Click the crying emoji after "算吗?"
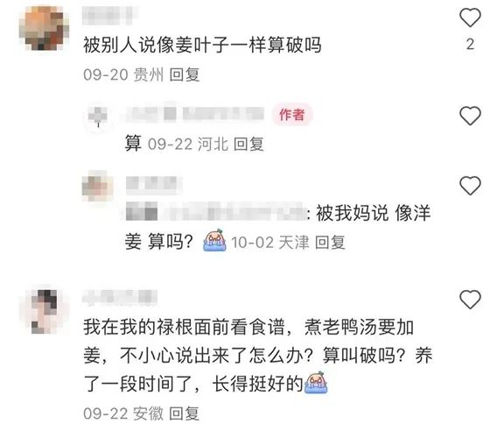The width and height of the screenshot is (504, 424). [x=214, y=241]
